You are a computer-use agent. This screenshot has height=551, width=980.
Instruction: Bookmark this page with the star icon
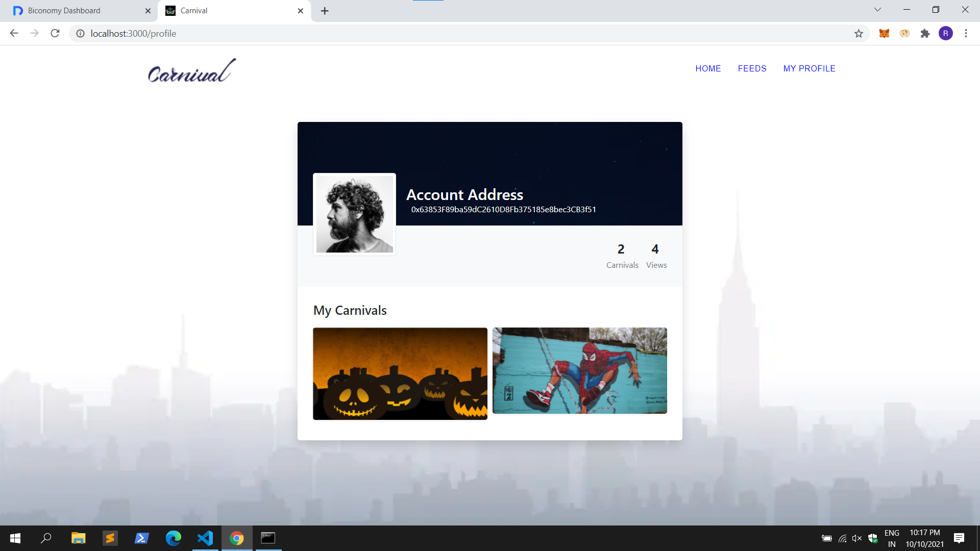[859, 33]
